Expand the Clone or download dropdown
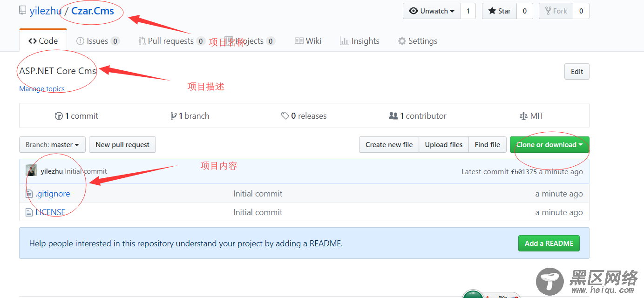644x298 pixels. click(x=549, y=145)
